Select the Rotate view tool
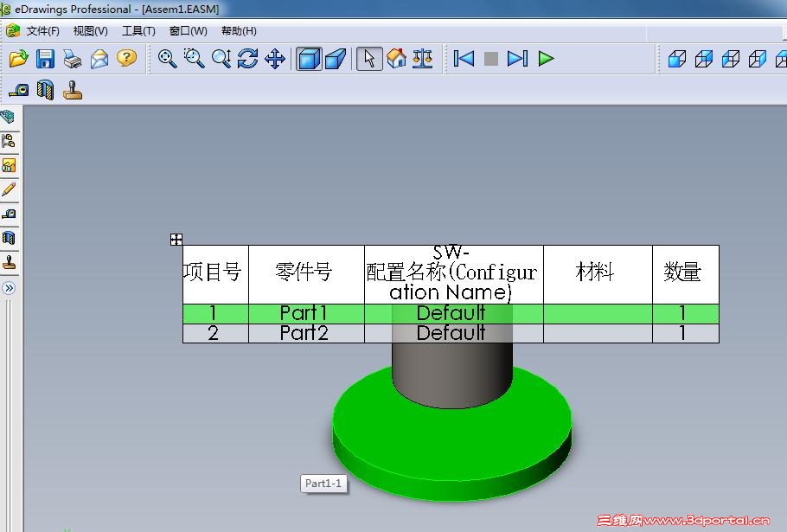 click(x=248, y=59)
